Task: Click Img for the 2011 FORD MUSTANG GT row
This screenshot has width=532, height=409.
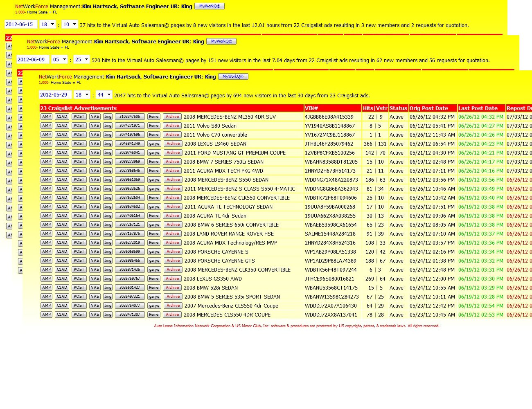Action: click(x=108, y=153)
